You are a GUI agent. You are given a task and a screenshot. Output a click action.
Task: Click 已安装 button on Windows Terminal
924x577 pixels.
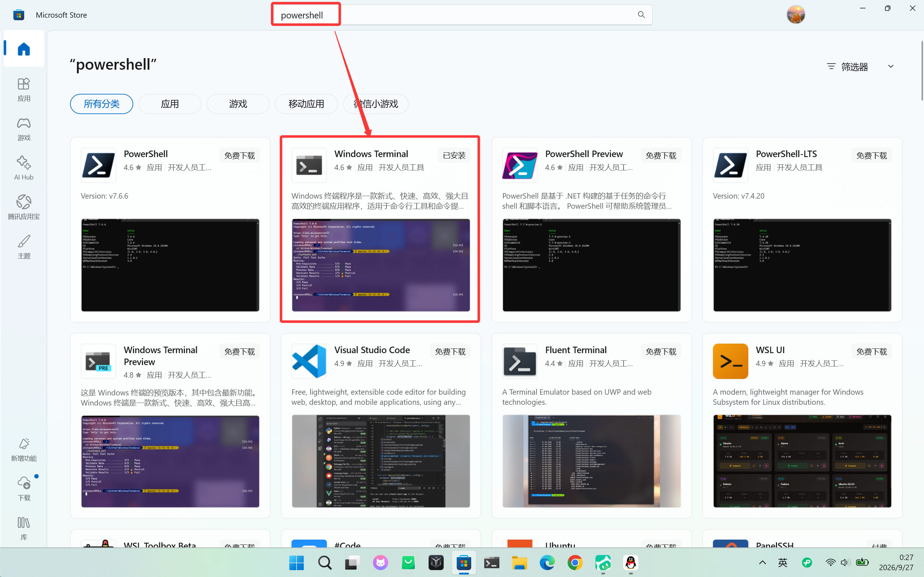point(454,155)
